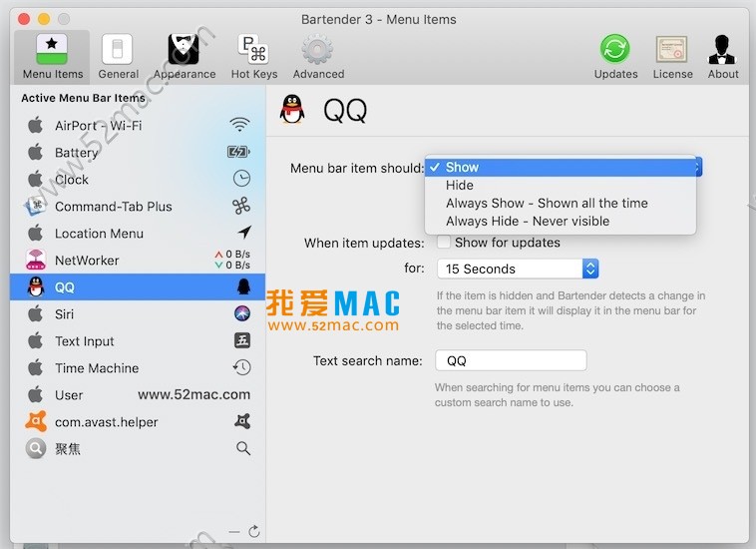Open Hot Keys command icon
756x549 pixels.
coord(254,49)
